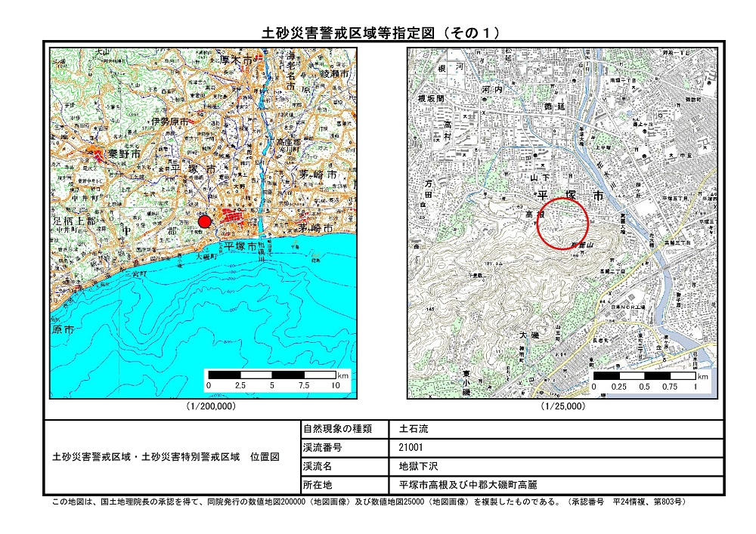Select the stream number 21001

click(x=414, y=447)
